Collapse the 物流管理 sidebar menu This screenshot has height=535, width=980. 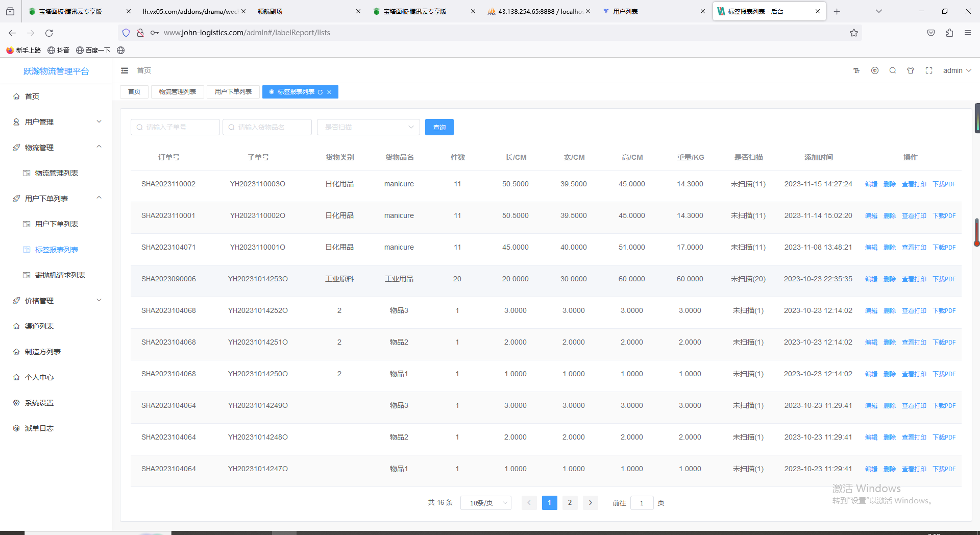click(56, 148)
